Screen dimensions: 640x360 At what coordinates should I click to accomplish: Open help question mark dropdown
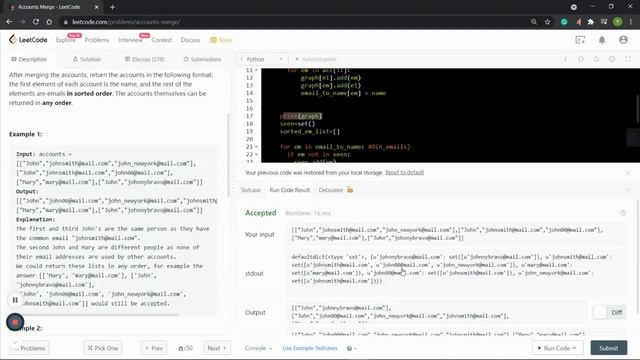(351, 348)
